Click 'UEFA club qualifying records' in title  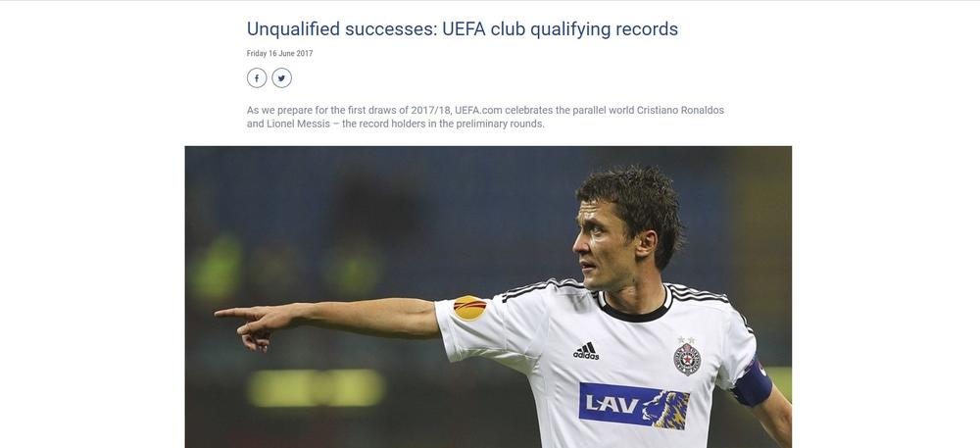(560, 28)
